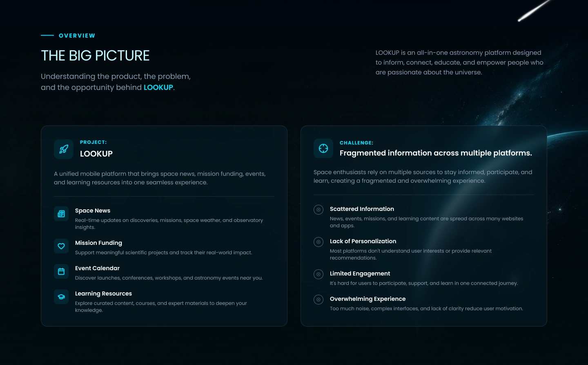
Task: Click THE BIG PICTURE title
Action: click(95, 56)
